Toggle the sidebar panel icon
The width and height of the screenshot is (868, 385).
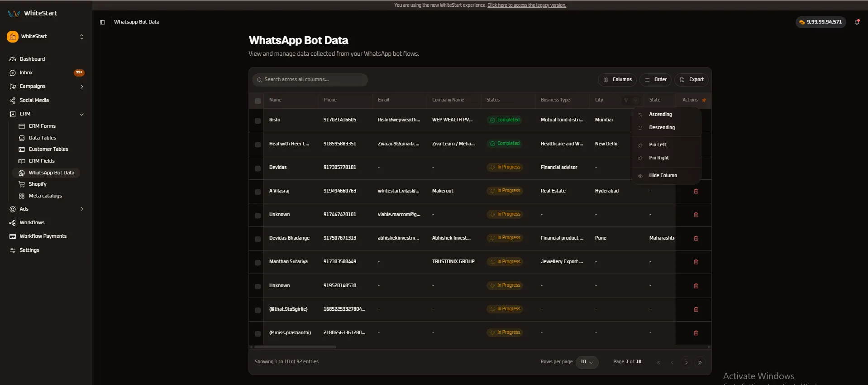tap(103, 22)
